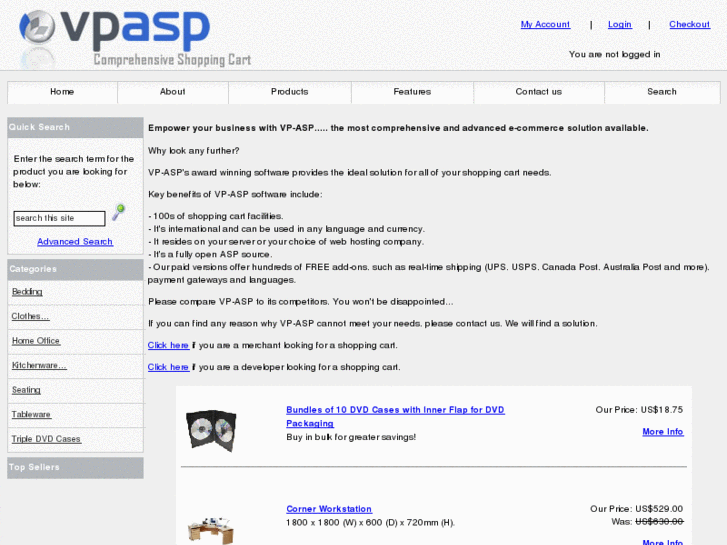Open the About navigation tab
This screenshot has width=727, height=545.
172,92
